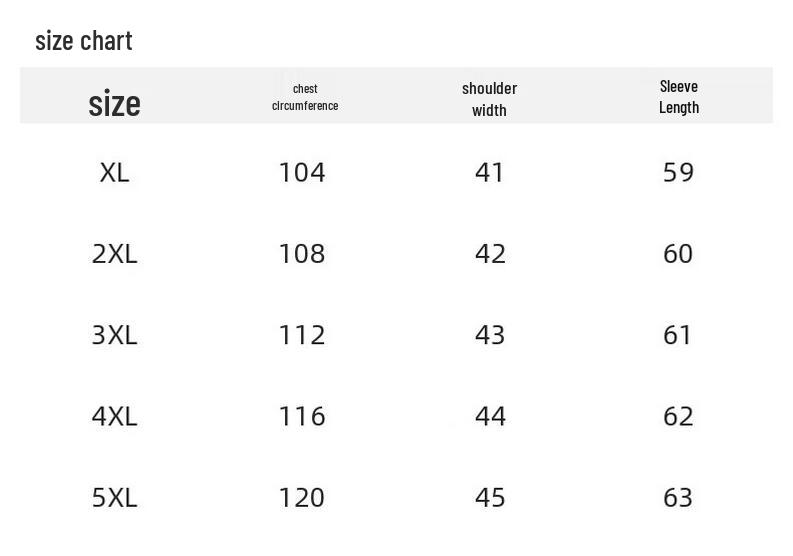Select sleeve length value 59
This screenshot has width=793, height=556.
pyautogui.click(x=678, y=173)
